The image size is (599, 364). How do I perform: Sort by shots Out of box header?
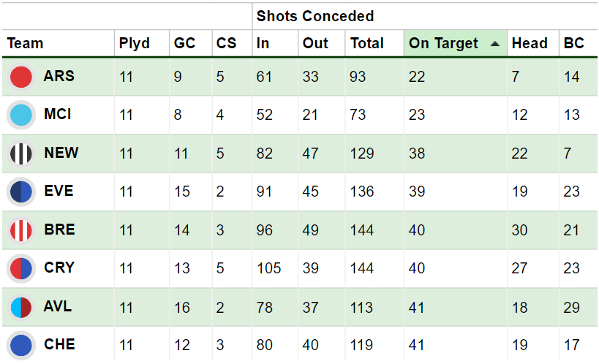315,43
